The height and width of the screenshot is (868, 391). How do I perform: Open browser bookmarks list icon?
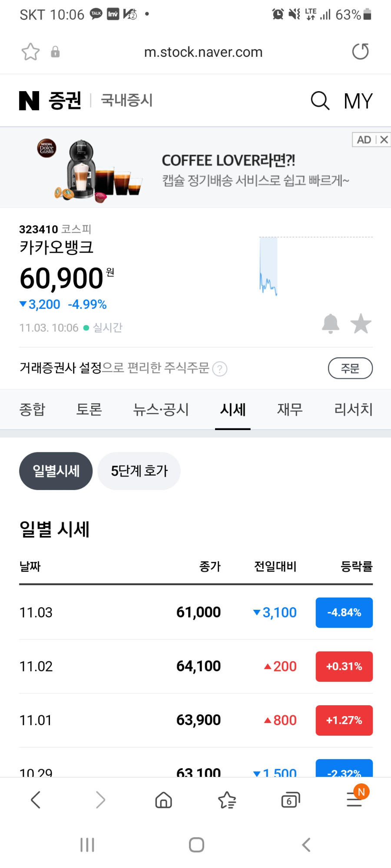point(227,800)
